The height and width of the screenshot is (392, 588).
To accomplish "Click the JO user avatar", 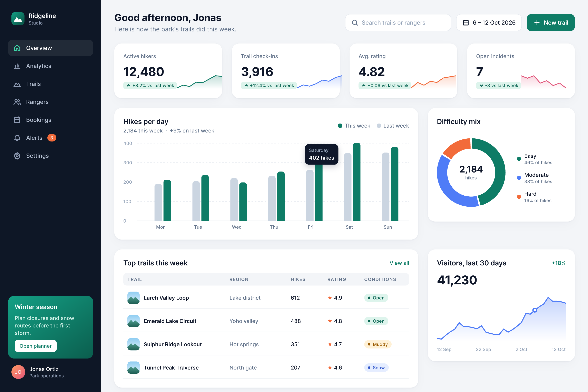I will tap(18, 372).
